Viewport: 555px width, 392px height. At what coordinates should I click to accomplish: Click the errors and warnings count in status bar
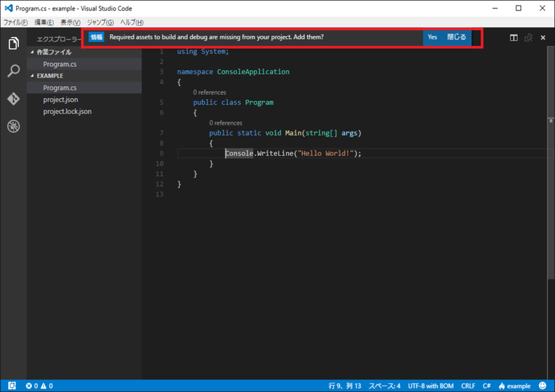[39, 386]
